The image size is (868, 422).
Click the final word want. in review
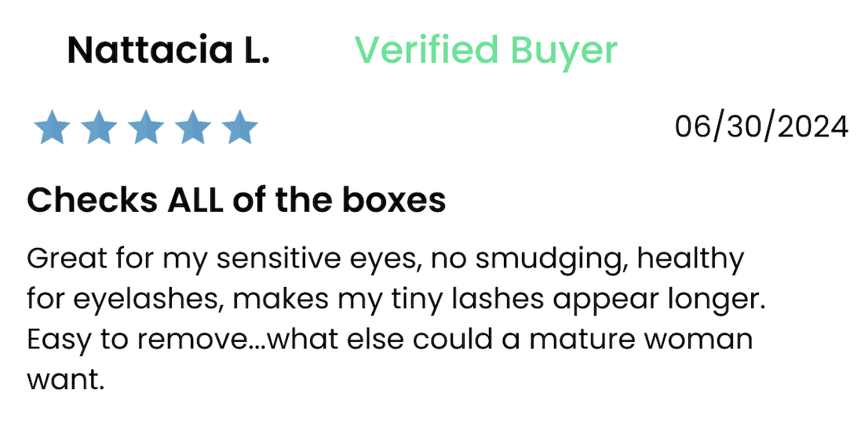click(66, 380)
